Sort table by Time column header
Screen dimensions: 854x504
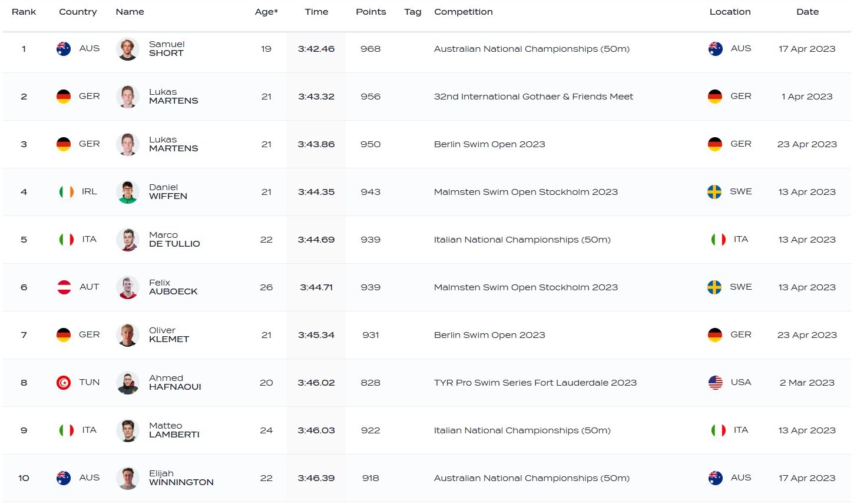coord(316,12)
